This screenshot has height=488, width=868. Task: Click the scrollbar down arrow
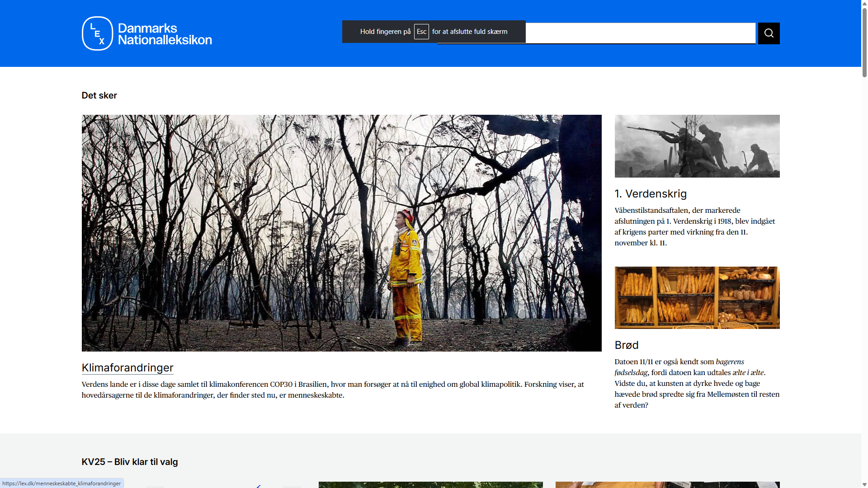pos(864,484)
